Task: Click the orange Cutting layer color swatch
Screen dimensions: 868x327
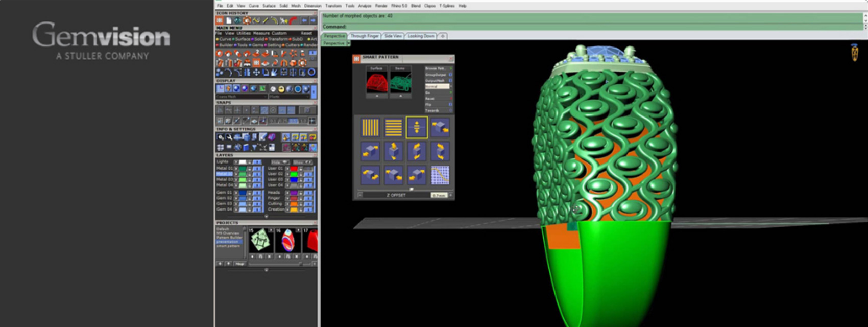Action: 294,204
